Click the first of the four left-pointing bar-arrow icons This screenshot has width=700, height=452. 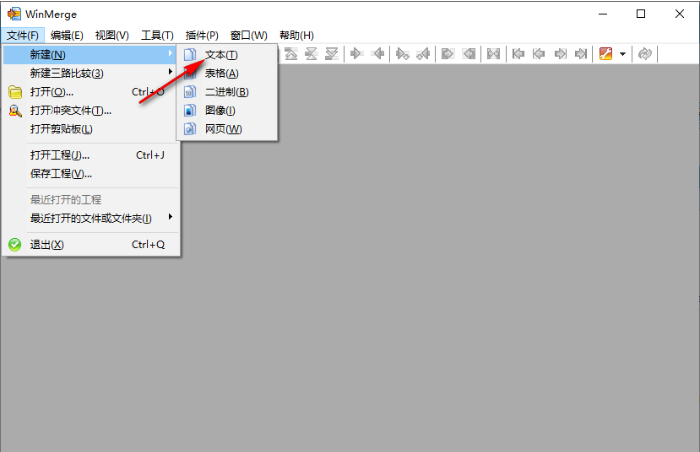coord(518,54)
